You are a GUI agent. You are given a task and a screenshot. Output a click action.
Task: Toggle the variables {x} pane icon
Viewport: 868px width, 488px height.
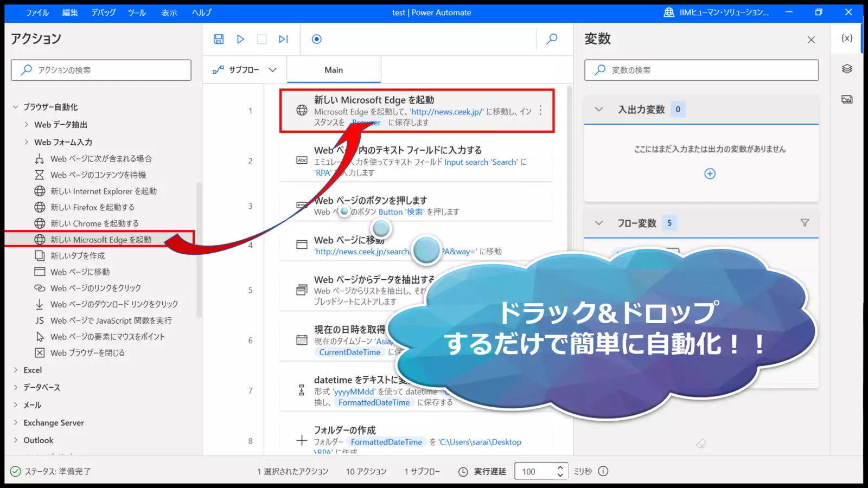pyautogui.click(x=847, y=38)
